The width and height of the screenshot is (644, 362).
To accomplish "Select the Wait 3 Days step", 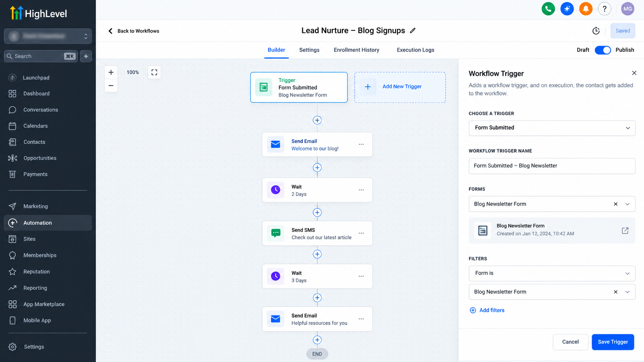I will pos(317,276).
